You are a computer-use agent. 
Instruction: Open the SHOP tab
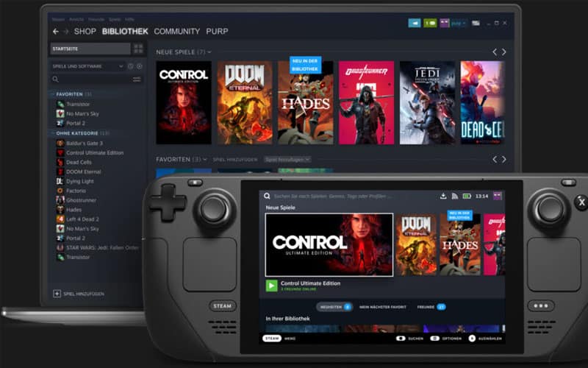click(x=85, y=32)
